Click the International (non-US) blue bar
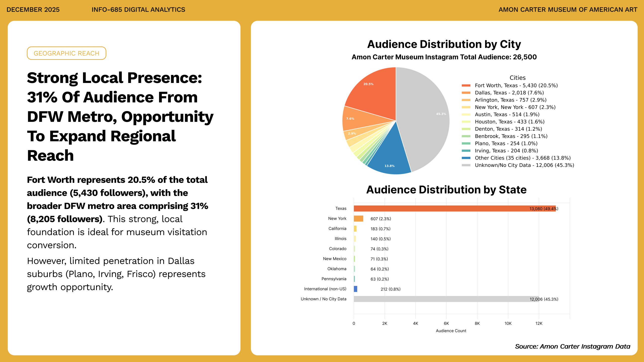The width and height of the screenshot is (644, 362). [x=355, y=289]
